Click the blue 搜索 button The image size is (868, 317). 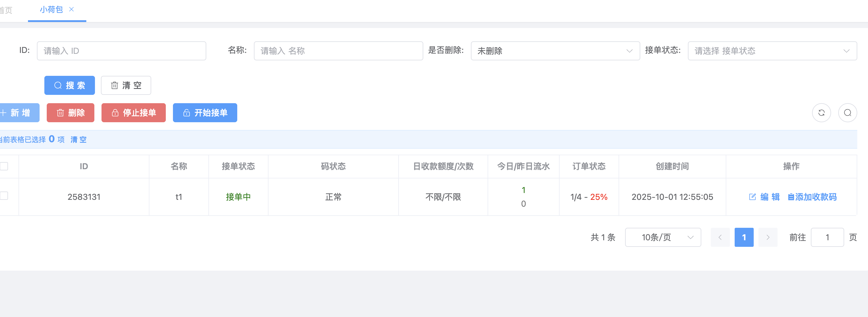click(x=69, y=85)
